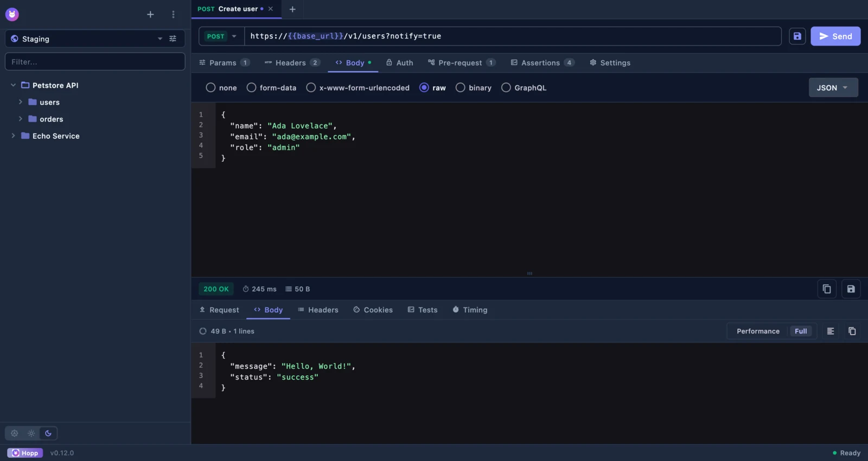The image size is (868, 461).
Task: Expand the orders folder chevron
Action: click(21, 119)
